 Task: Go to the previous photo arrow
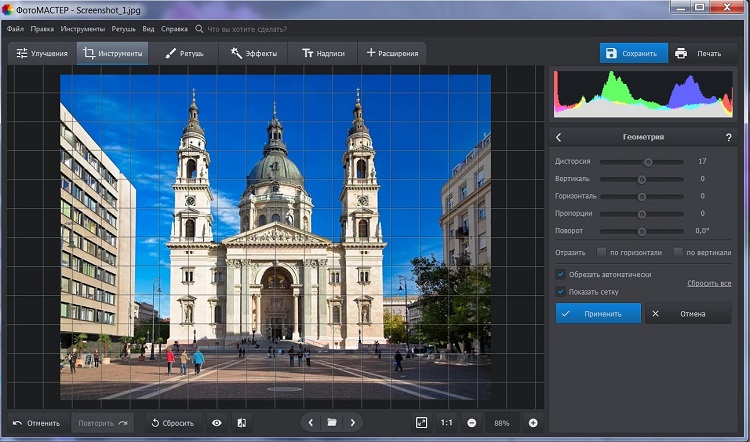(x=311, y=423)
